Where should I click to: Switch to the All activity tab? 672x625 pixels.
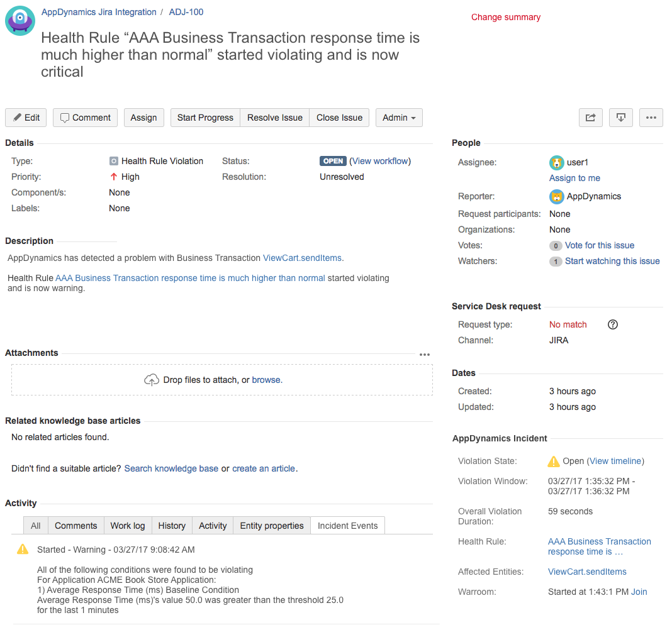(36, 526)
